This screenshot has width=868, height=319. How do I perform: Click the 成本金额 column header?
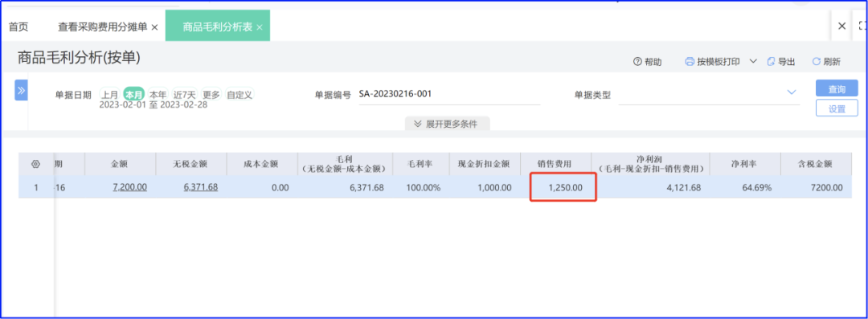point(262,164)
